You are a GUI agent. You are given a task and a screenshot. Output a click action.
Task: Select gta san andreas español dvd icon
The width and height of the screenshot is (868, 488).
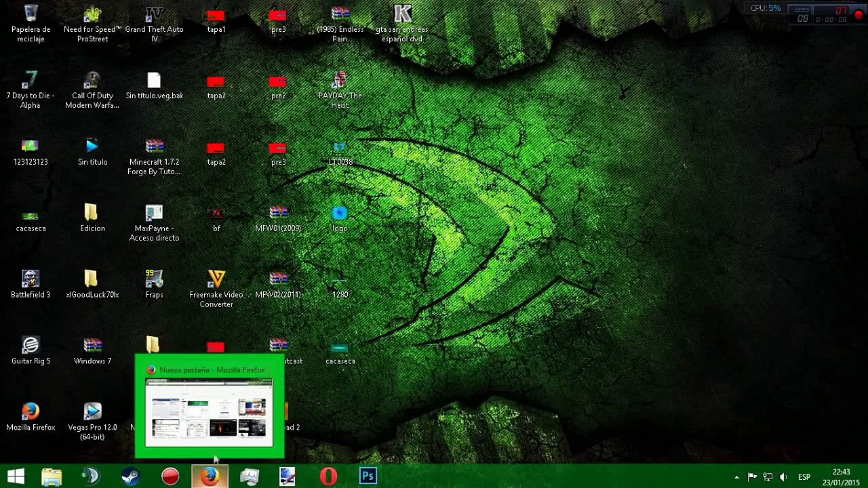tap(402, 24)
